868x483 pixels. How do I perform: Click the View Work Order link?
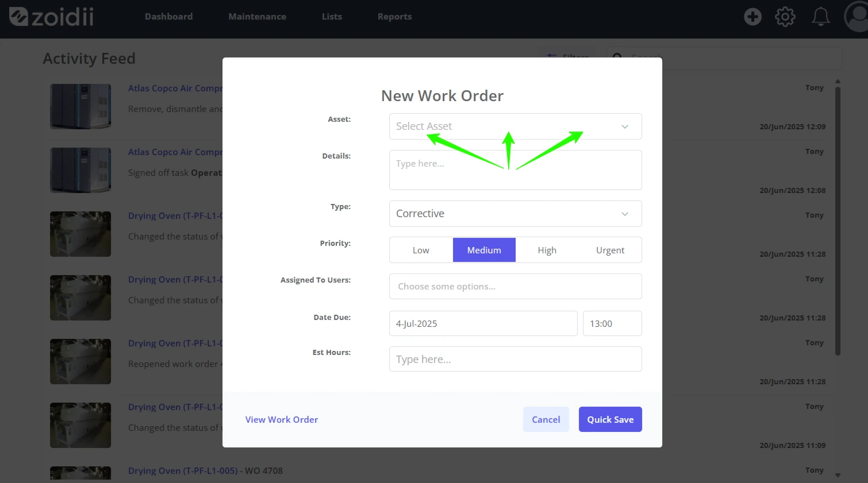click(282, 419)
